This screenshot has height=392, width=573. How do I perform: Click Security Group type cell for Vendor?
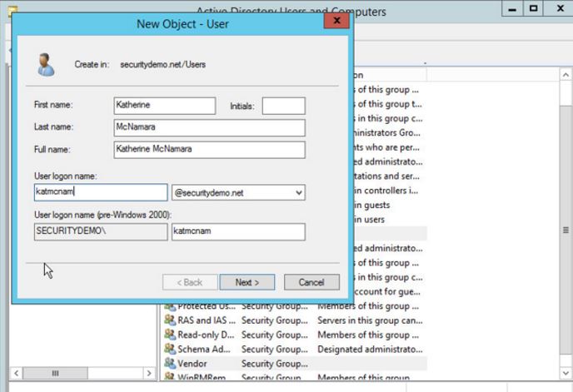(275, 364)
